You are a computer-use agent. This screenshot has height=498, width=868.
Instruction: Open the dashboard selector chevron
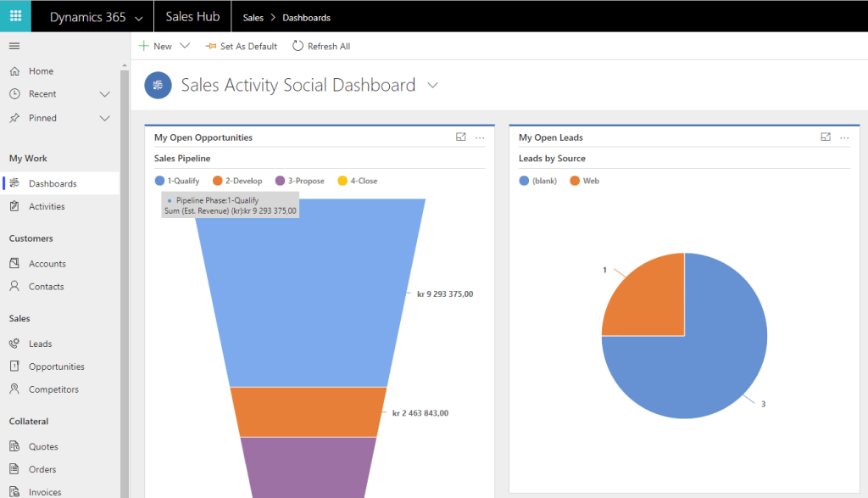433,85
